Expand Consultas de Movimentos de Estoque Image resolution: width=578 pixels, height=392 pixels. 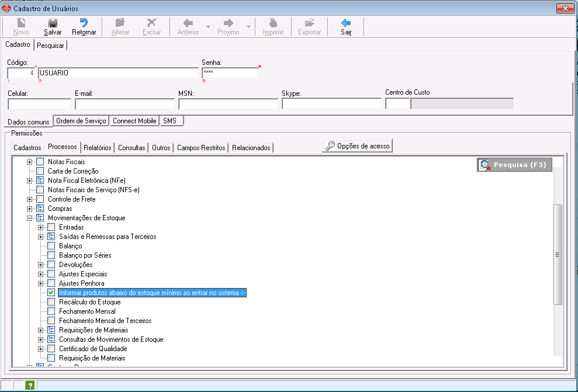point(40,339)
